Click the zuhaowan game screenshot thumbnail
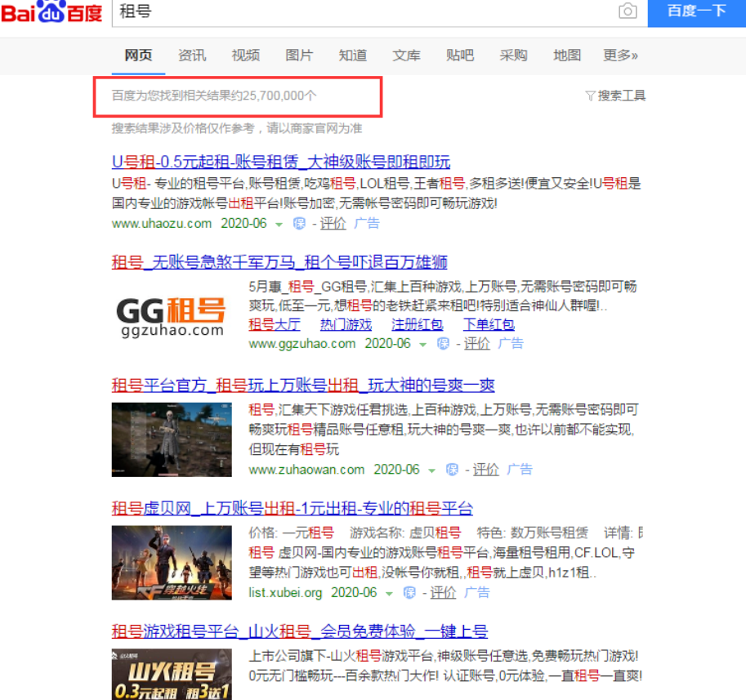 172,440
